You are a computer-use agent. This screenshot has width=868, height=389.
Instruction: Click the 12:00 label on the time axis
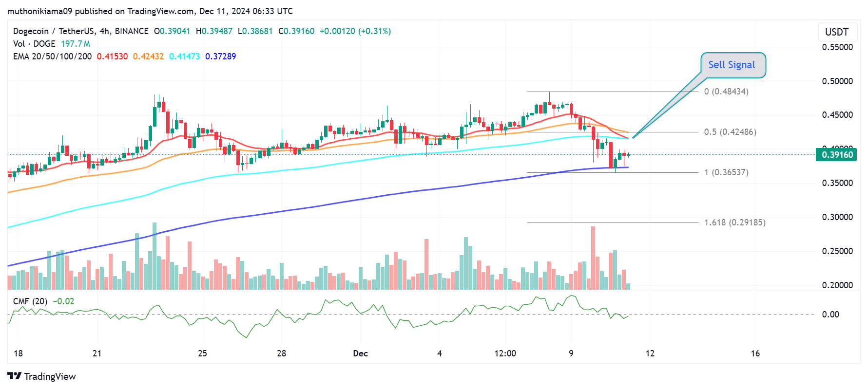pos(505,353)
